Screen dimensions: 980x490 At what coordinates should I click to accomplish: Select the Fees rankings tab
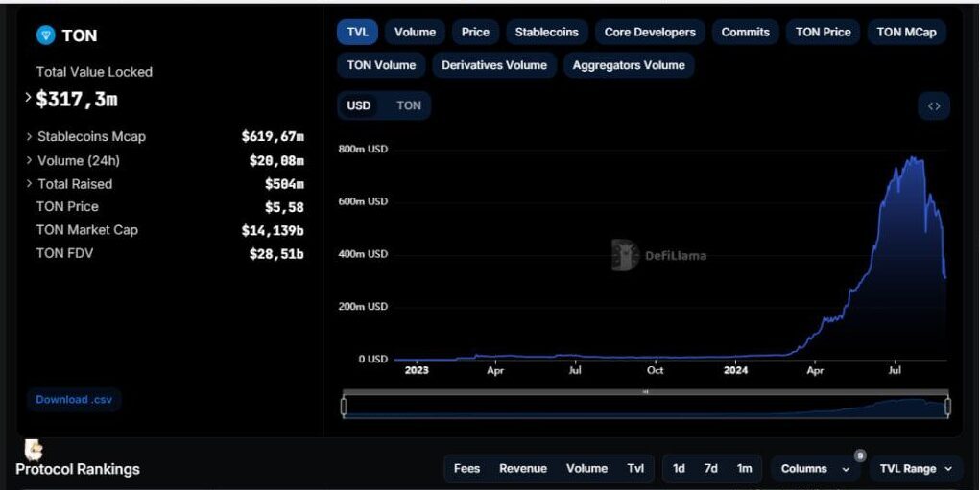(x=466, y=468)
